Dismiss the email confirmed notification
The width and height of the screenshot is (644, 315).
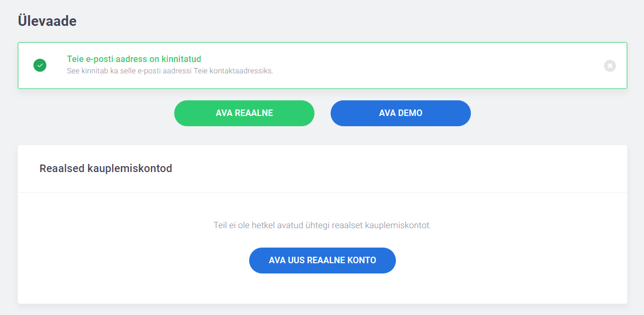point(610,66)
